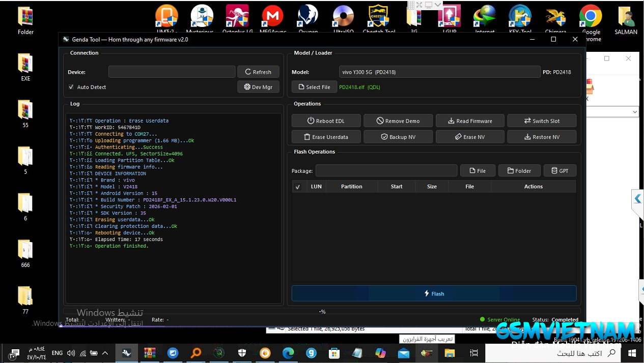Open the Model selection box
Image resolution: width=644 pixels, height=363 pixels.
(x=439, y=72)
